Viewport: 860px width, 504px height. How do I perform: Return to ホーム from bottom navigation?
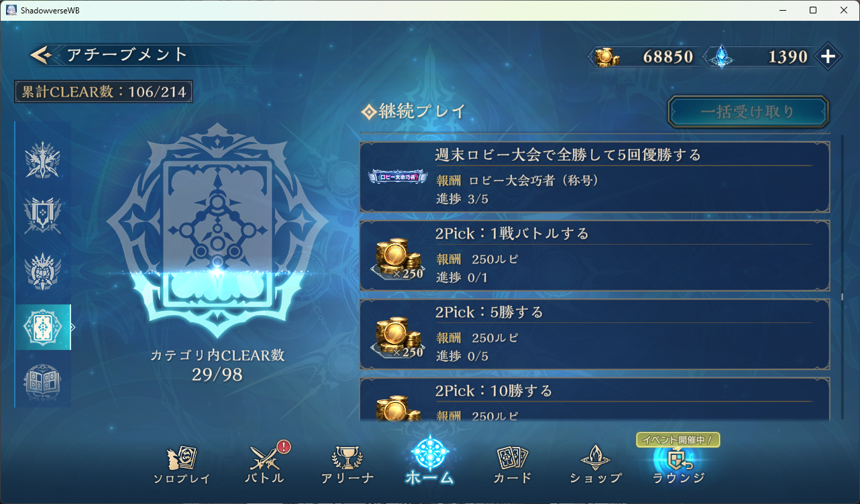click(429, 461)
